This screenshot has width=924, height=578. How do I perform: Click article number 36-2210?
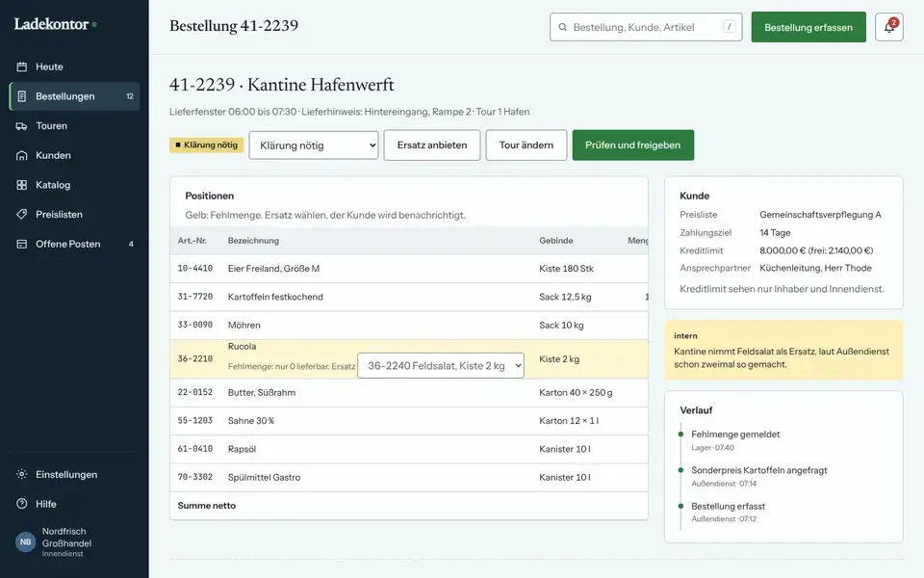[195, 358]
